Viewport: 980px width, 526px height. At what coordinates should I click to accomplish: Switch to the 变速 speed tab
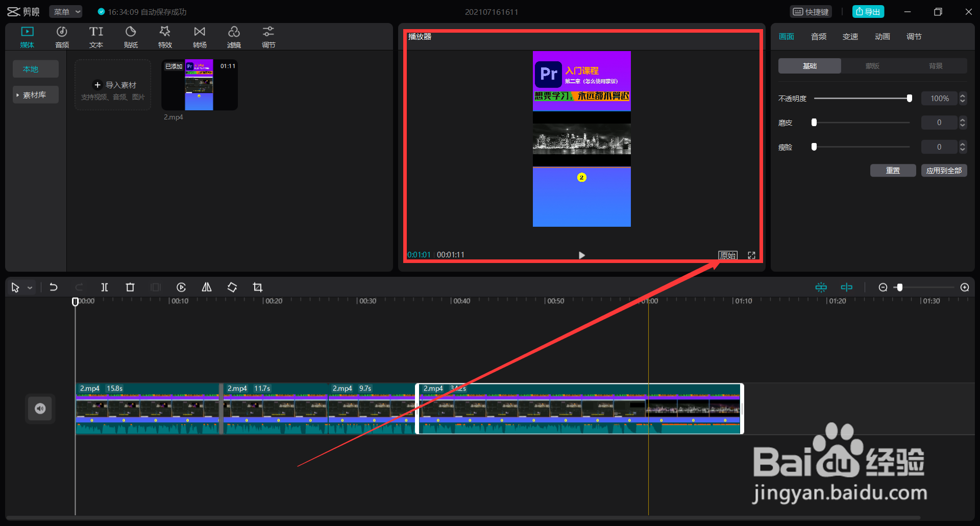click(x=850, y=37)
